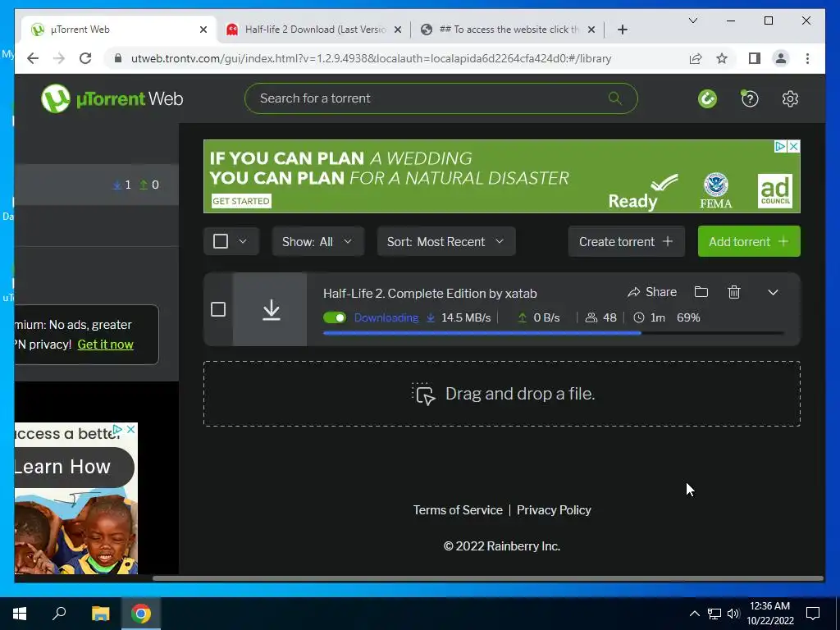Open notification center in taskbar
Image resolution: width=840 pixels, height=630 pixels.
coord(813,614)
